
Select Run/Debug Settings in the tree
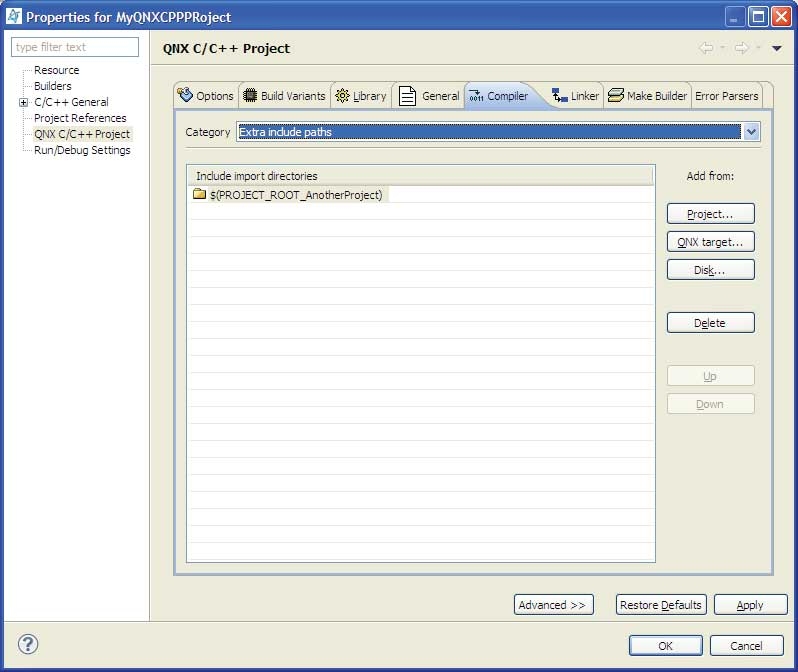[x=82, y=150]
